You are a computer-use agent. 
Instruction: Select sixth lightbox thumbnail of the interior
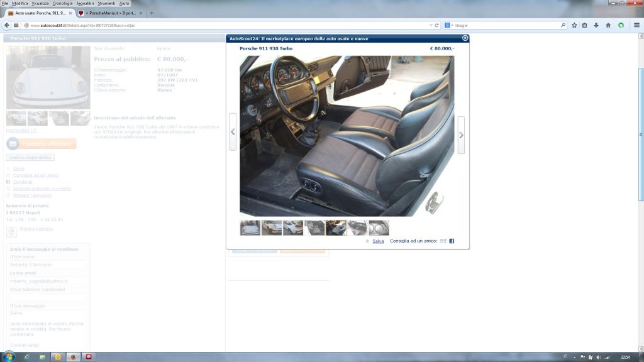(x=357, y=228)
